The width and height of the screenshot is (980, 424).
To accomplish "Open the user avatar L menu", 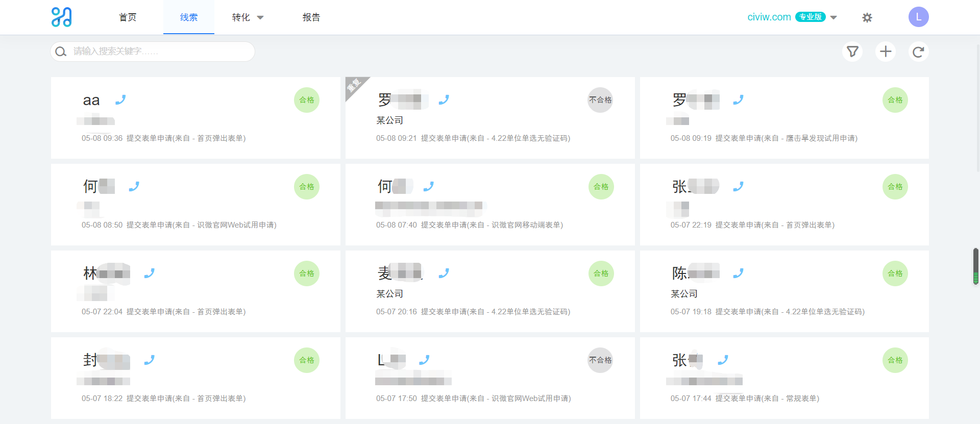I will (918, 17).
